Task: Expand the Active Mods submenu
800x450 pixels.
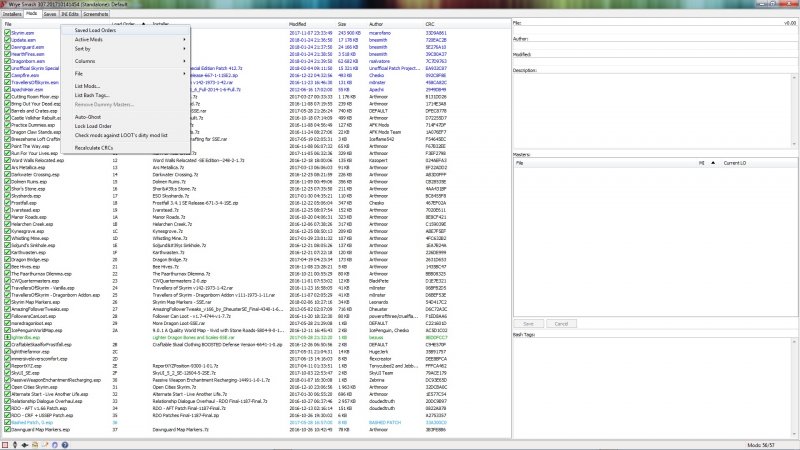Action: (x=126, y=39)
